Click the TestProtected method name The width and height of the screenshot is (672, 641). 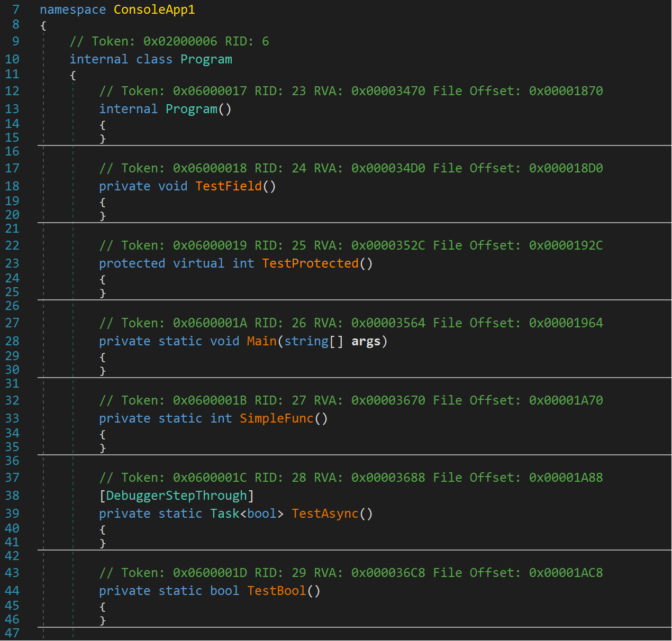[310, 263]
